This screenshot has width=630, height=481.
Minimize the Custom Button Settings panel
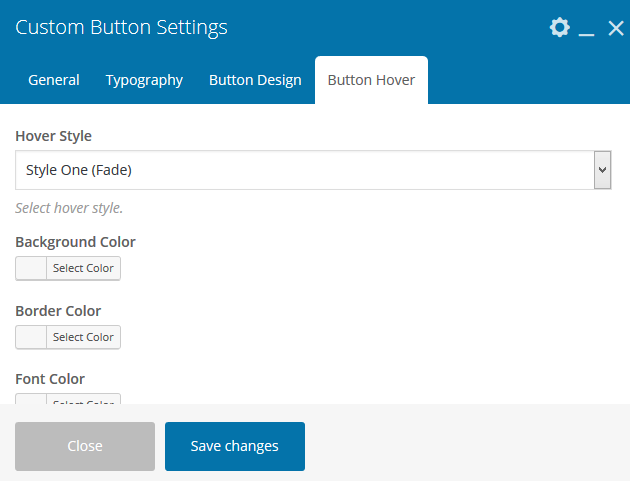(x=587, y=29)
